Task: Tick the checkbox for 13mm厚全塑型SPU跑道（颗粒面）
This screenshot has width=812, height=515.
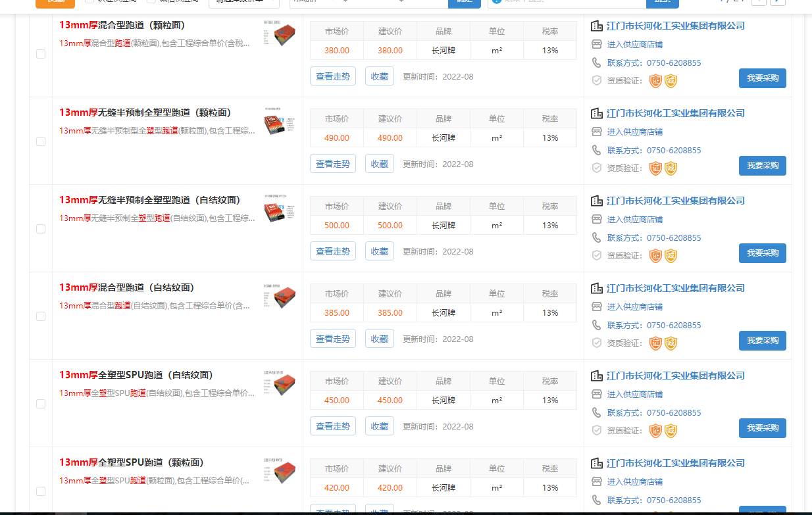Action: [x=41, y=491]
